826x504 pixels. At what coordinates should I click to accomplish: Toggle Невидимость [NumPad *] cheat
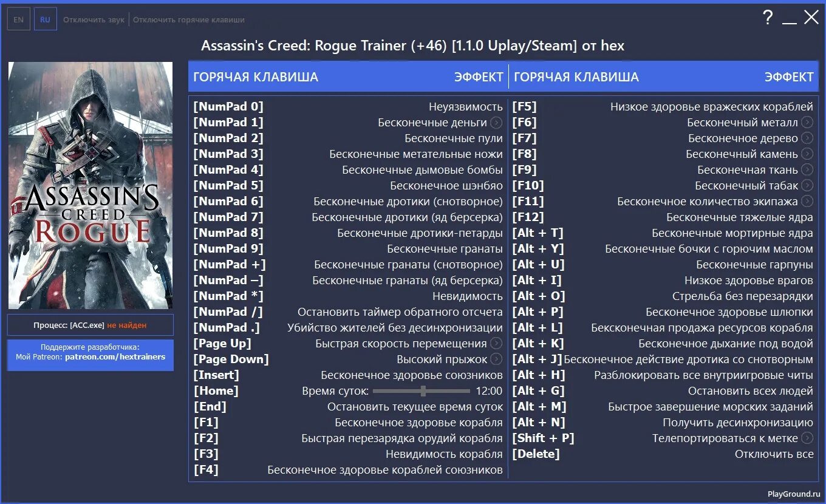click(468, 296)
